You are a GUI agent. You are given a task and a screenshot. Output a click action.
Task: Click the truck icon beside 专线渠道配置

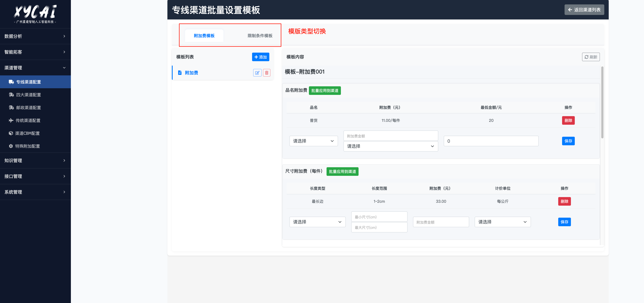point(11,82)
